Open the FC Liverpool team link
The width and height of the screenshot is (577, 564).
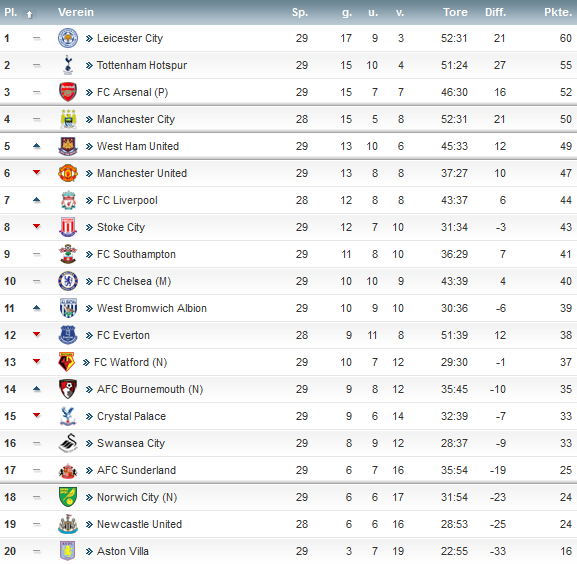click(x=127, y=200)
